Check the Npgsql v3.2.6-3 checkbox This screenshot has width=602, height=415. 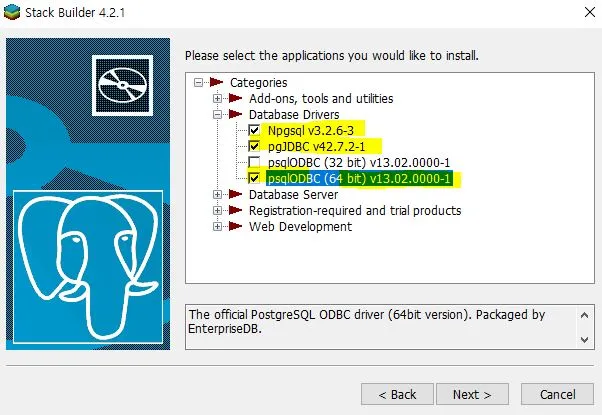254,131
